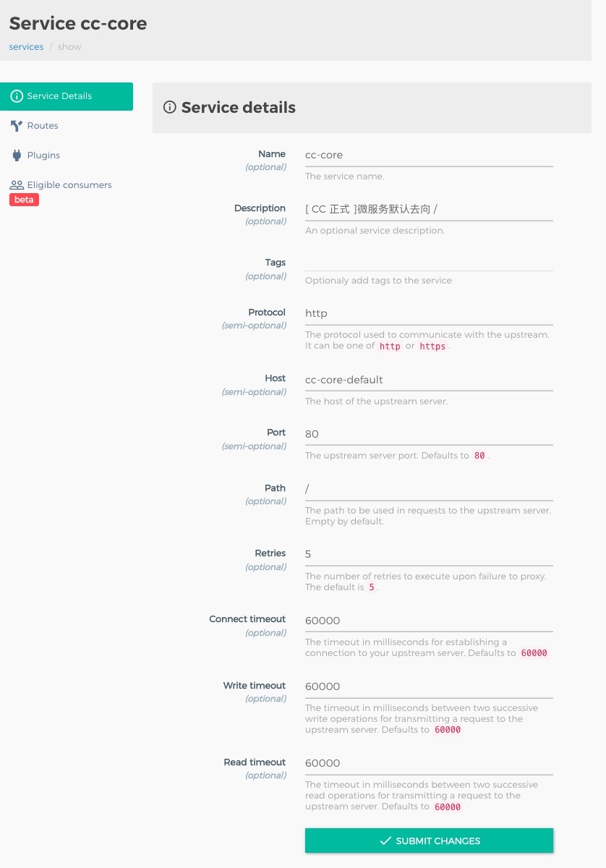
Task: Click the checkmark icon on Submit Changes
Action: click(x=386, y=841)
